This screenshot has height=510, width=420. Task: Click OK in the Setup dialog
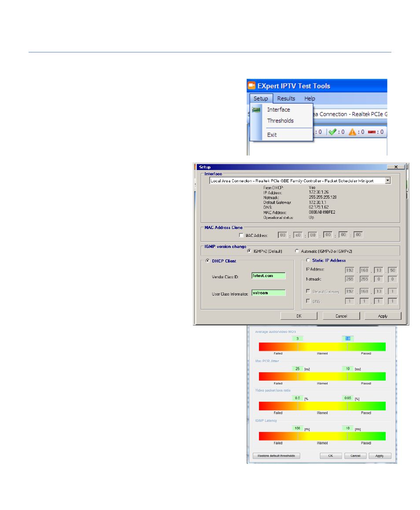click(x=299, y=316)
